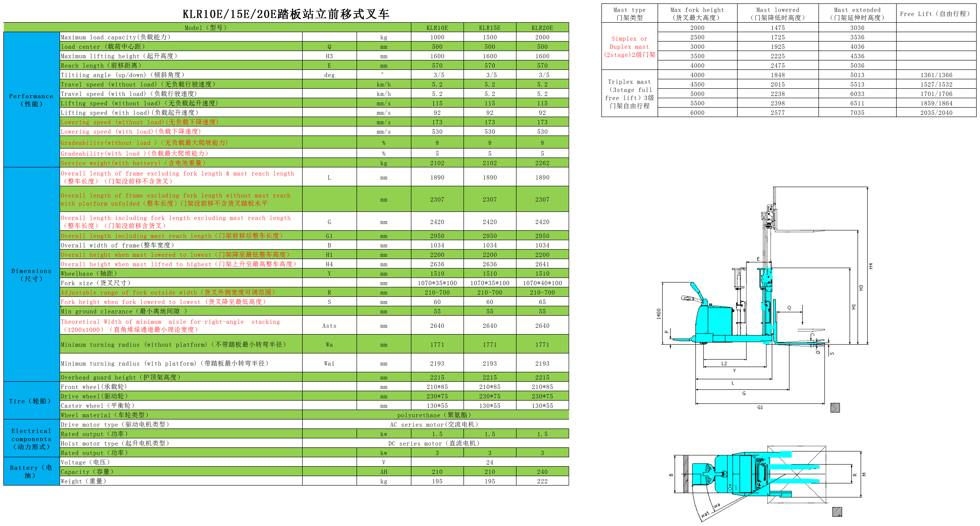Click the 240 AH capacity value
The width and height of the screenshot is (980, 526).
pyautogui.click(x=542, y=472)
